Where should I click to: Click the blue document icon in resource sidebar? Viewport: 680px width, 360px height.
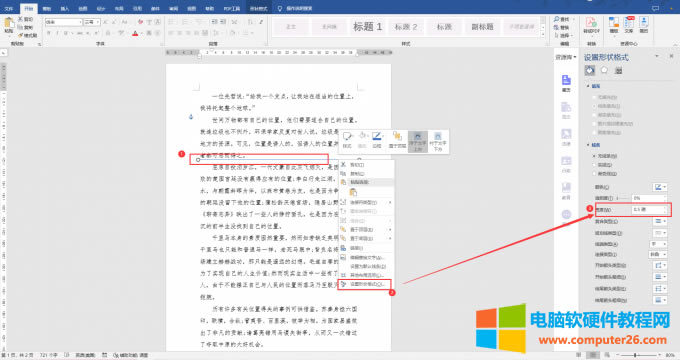(x=566, y=83)
